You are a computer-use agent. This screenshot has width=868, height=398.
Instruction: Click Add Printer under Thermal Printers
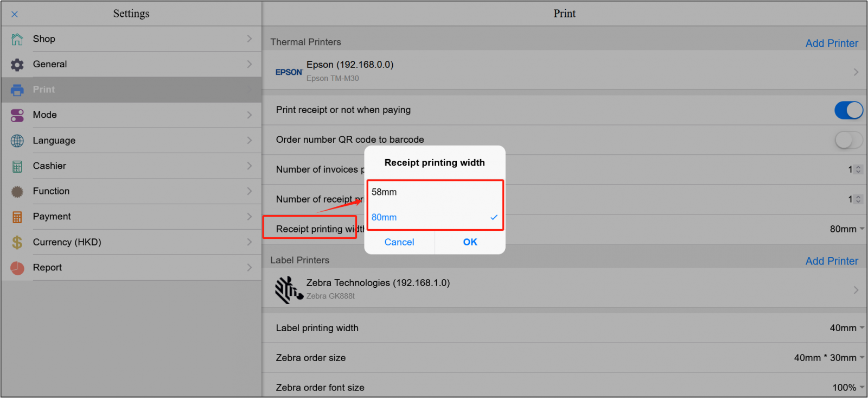[831, 43]
